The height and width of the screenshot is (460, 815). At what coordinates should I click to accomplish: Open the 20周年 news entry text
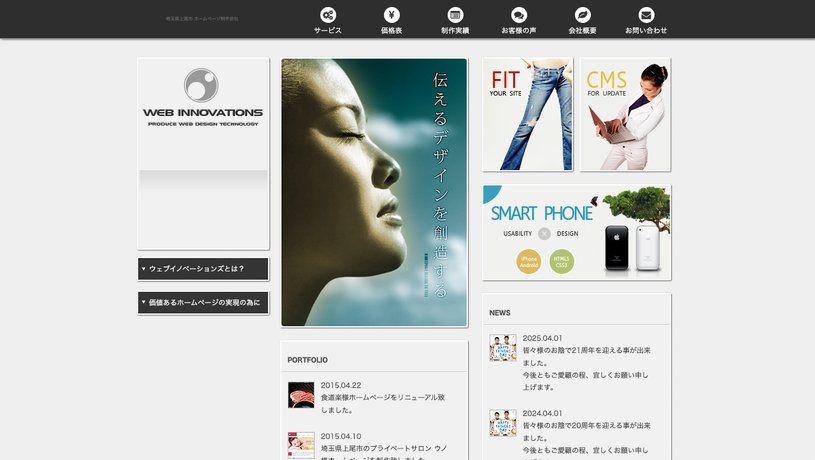tap(586, 438)
